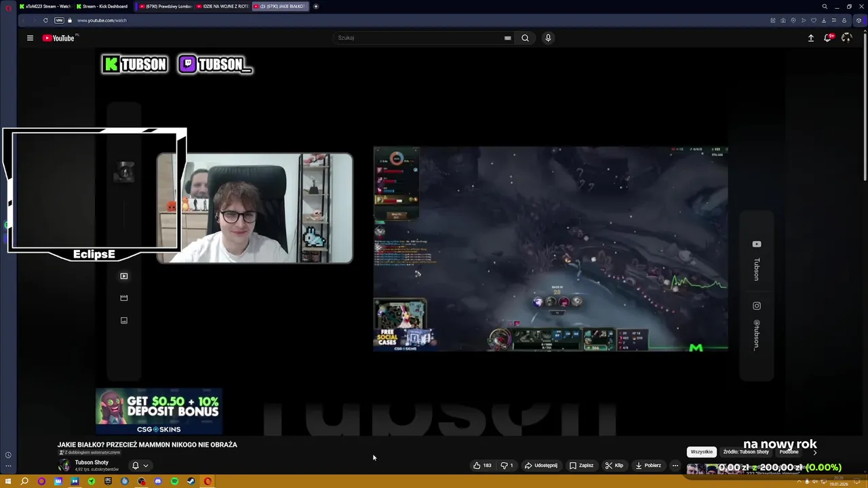868x488 pixels.
Task: Toggle the browser VPN badge
Action: (x=59, y=20)
